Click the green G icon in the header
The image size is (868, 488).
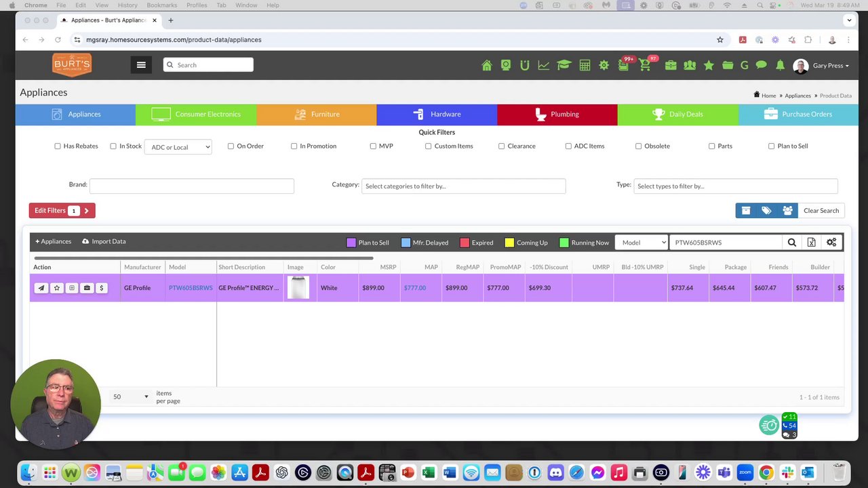pyautogui.click(x=744, y=65)
